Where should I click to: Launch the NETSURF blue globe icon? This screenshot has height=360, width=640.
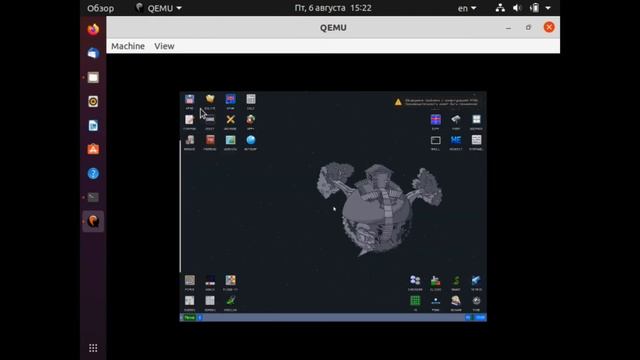point(251,140)
